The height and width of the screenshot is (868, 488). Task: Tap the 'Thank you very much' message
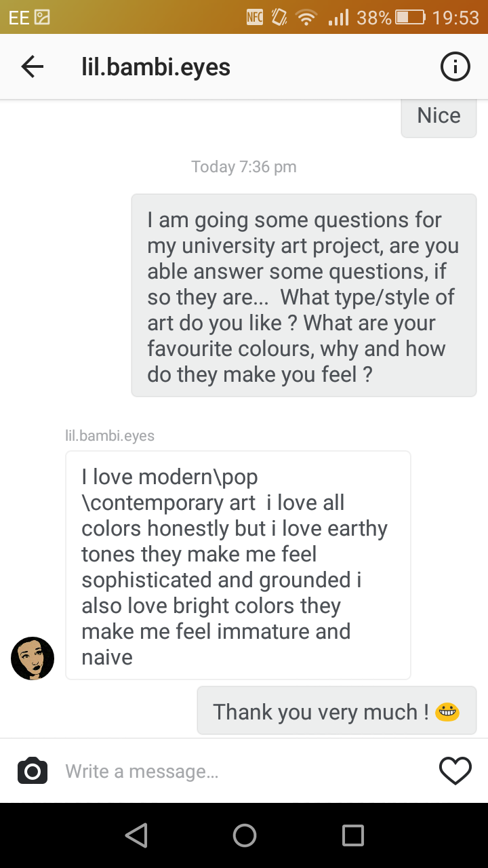tap(336, 711)
